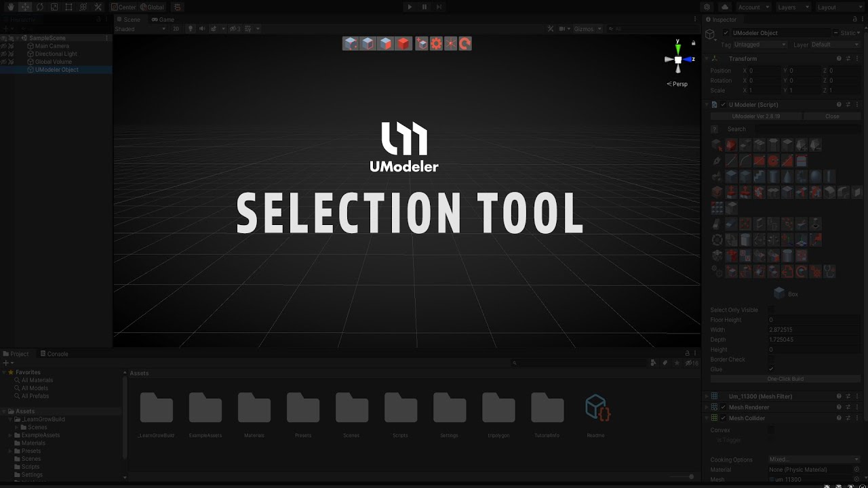This screenshot has width=868, height=488.
Task: Toggle the UModeler Object active checkbox
Action: coord(726,33)
